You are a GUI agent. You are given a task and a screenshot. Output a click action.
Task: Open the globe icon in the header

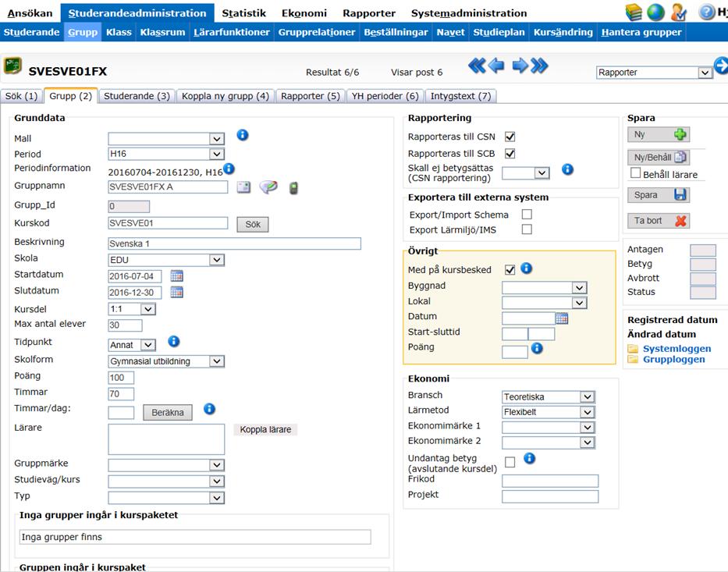coord(656,12)
